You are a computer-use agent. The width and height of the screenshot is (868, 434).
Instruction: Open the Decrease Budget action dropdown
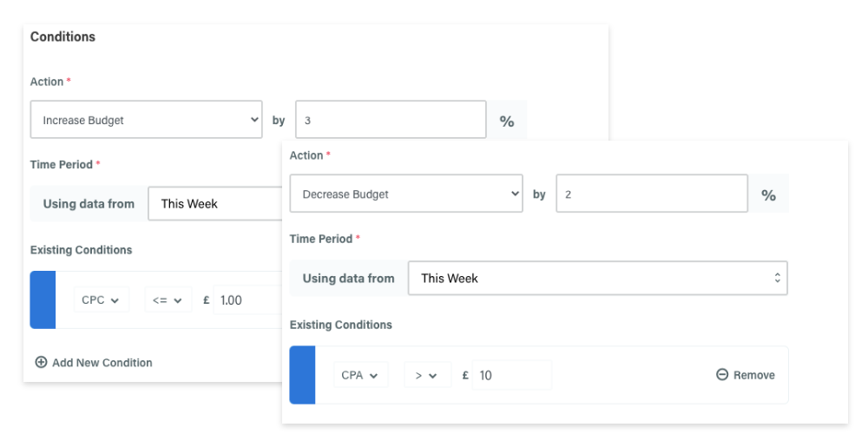coord(406,194)
